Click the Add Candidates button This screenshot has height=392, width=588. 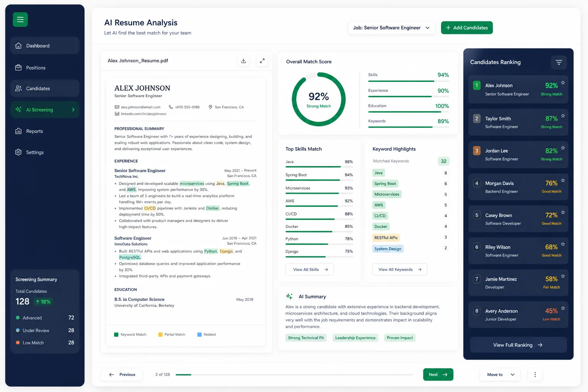click(x=467, y=28)
